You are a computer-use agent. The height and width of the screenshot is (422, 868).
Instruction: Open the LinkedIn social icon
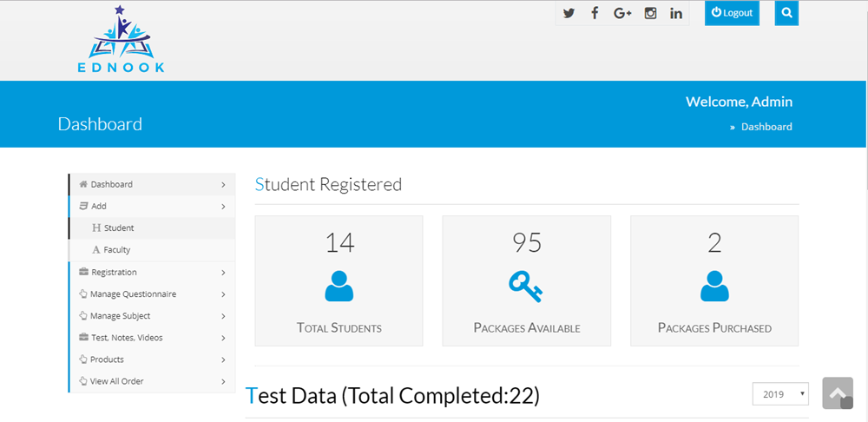pyautogui.click(x=676, y=13)
